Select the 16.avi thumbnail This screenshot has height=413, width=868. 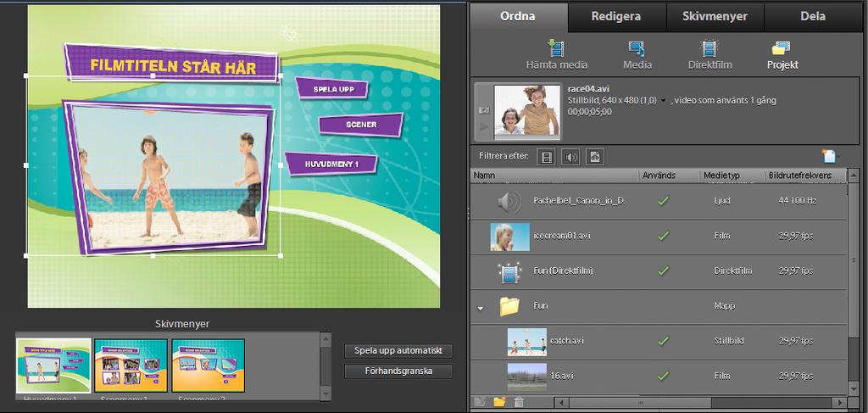coord(527,377)
